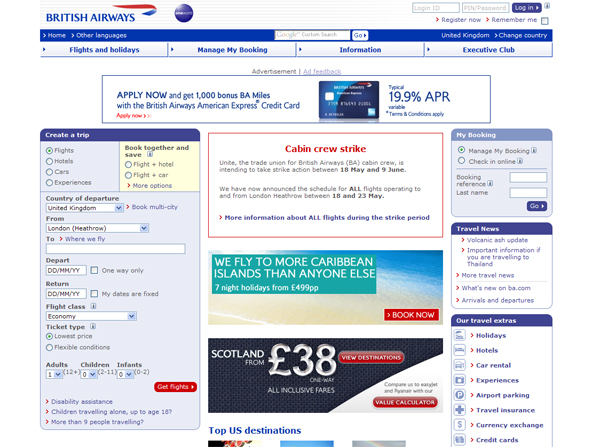Viewport: 600px width, 447px height.
Task: Click the Depart date field
Action: click(x=66, y=270)
